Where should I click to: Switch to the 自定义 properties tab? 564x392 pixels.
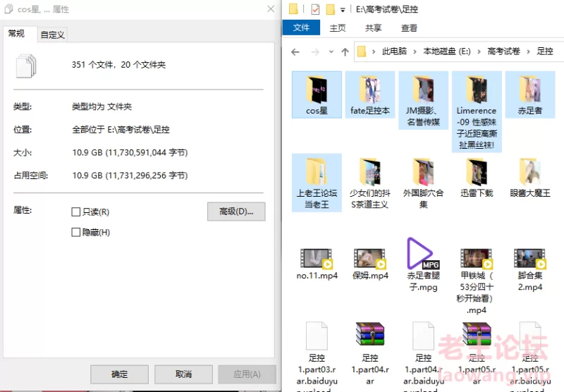coord(52,35)
